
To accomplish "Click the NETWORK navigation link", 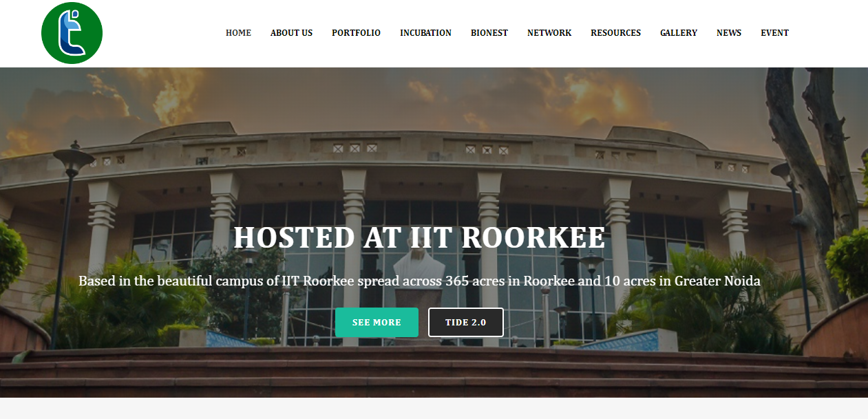I will (x=549, y=33).
